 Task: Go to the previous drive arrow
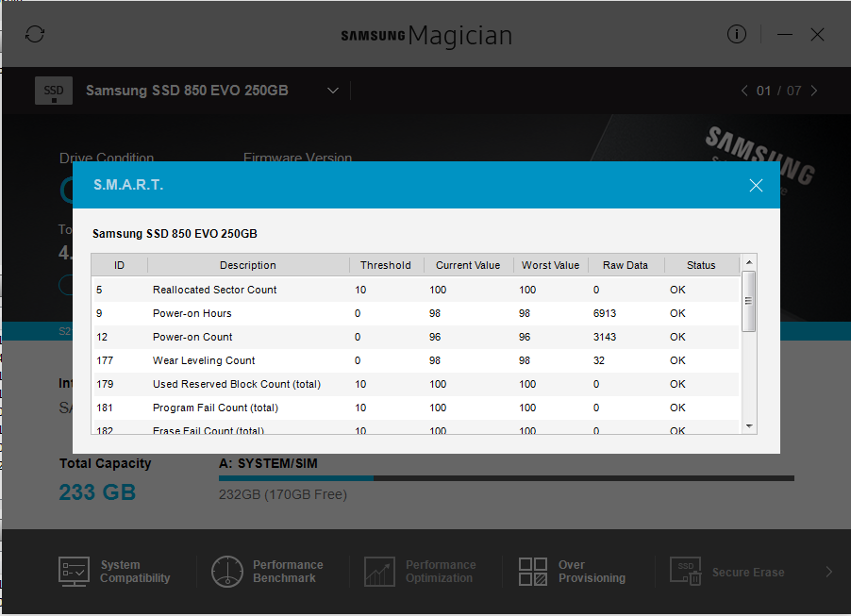tap(743, 91)
